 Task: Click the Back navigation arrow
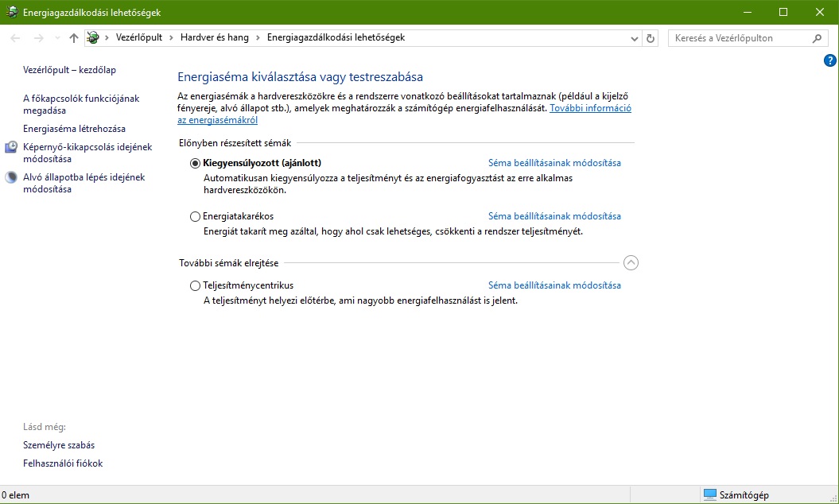coord(16,38)
